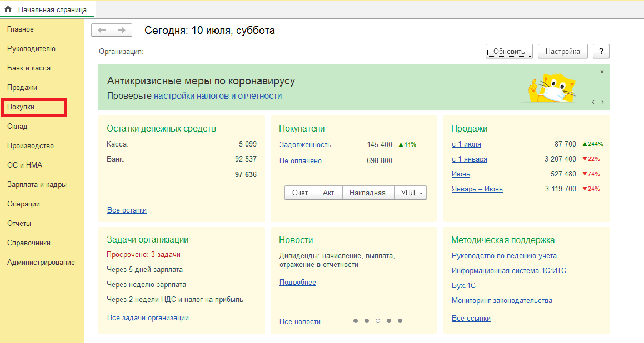Click the home icon on Начальная страница tab
This screenshot has height=343, width=644.
coord(8,9)
